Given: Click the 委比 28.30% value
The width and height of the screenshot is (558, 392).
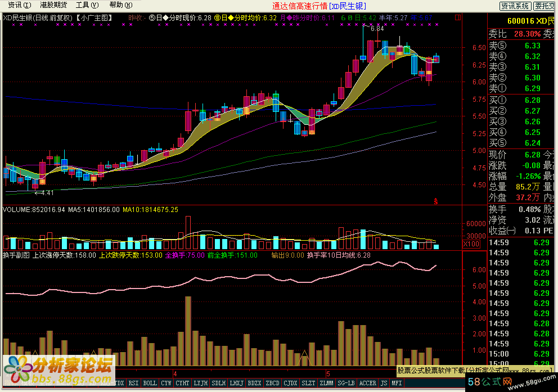Looking at the screenshot, I should coord(527,34).
